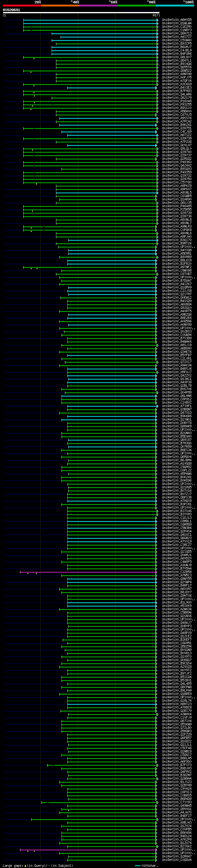Viewport: 197px width, 868px height.
Task: Select label UniRef100_O82179
Action: tap(177, 98)
